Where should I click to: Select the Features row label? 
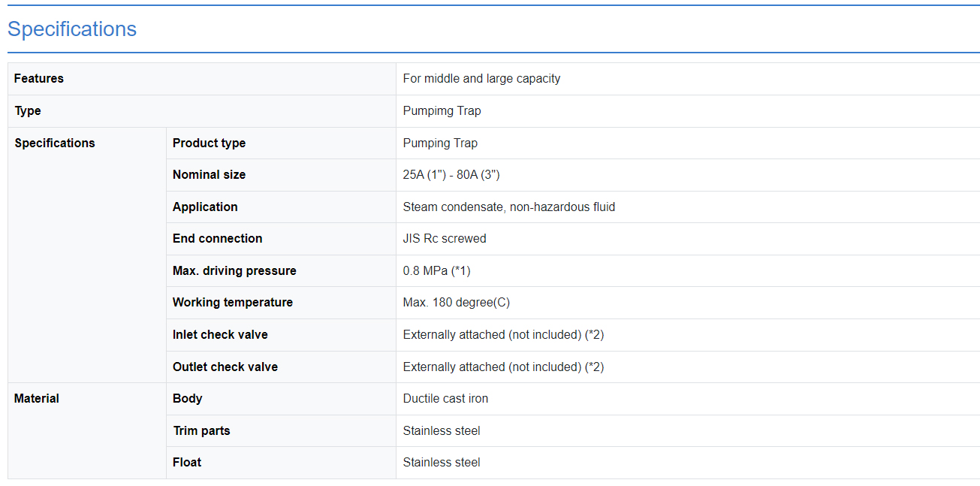pos(39,79)
